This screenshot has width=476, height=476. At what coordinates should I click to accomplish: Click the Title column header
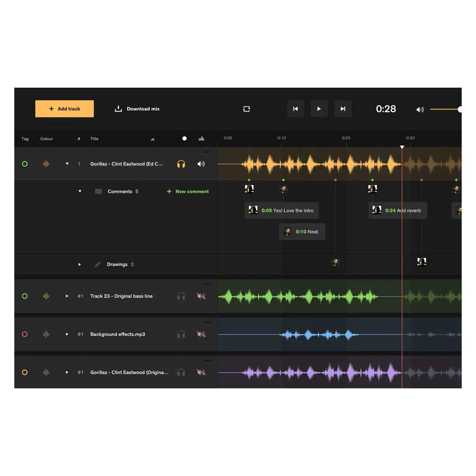pyautogui.click(x=94, y=138)
